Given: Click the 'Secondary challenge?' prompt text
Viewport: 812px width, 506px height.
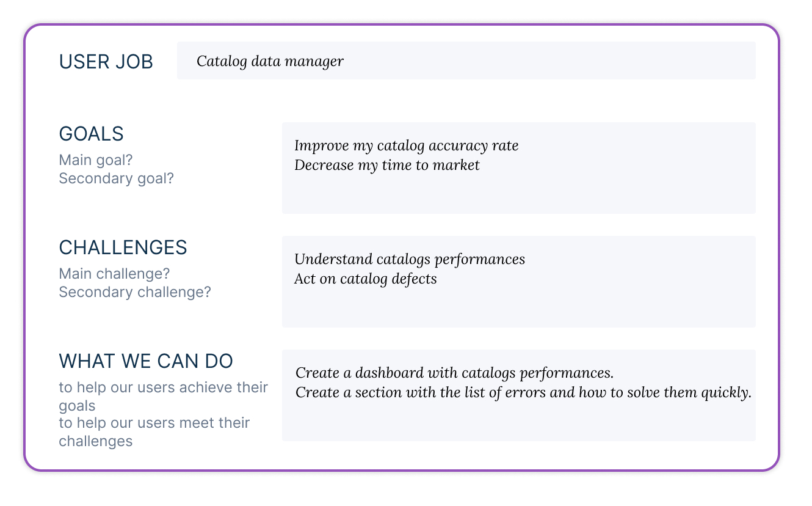Looking at the screenshot, I should [134, 292].
